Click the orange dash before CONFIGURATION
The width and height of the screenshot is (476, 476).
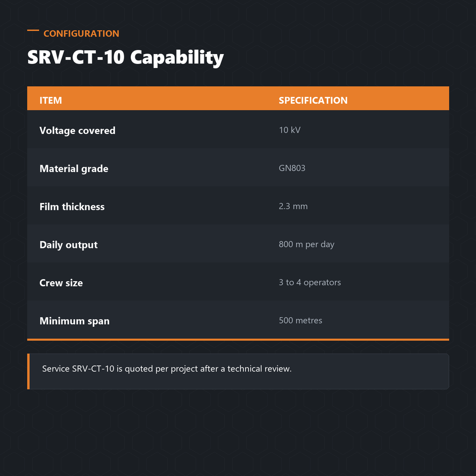(x=33, y=30)
